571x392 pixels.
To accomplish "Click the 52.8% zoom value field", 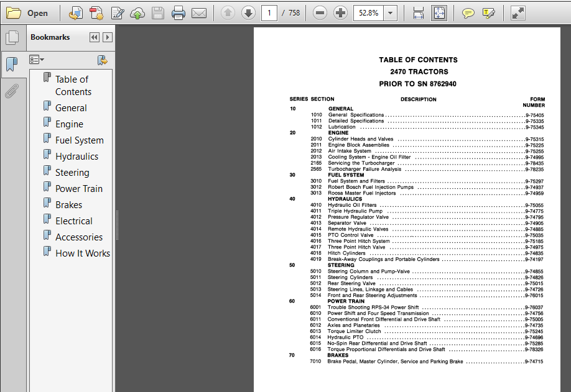I will [x=368, y=13].
